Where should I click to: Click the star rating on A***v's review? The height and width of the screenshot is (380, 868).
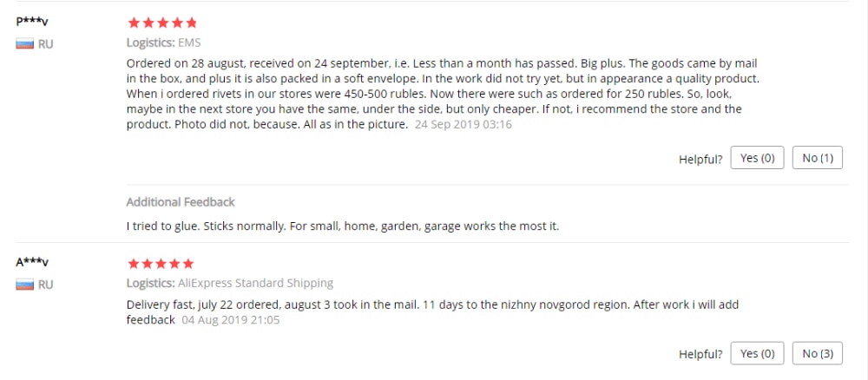161,263
